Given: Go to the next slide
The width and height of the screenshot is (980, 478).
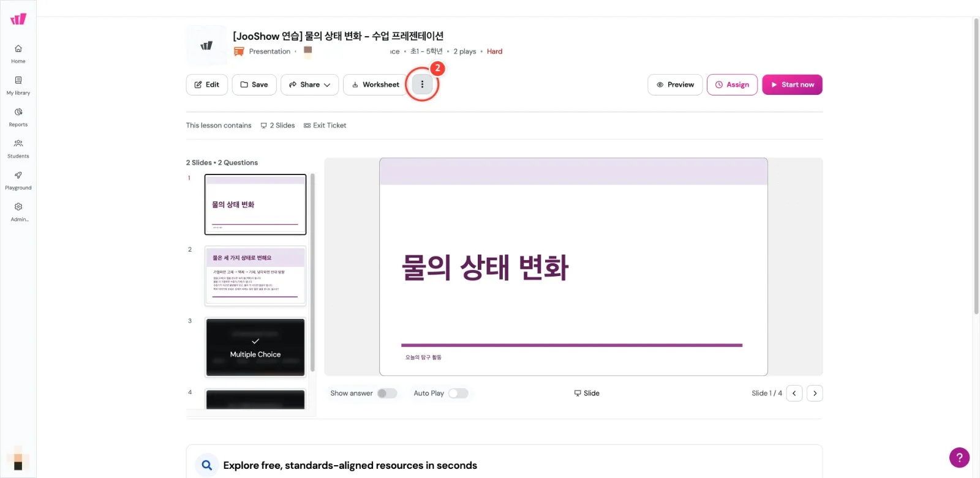Looking at the screenshot, I should (x=815, y=393).
